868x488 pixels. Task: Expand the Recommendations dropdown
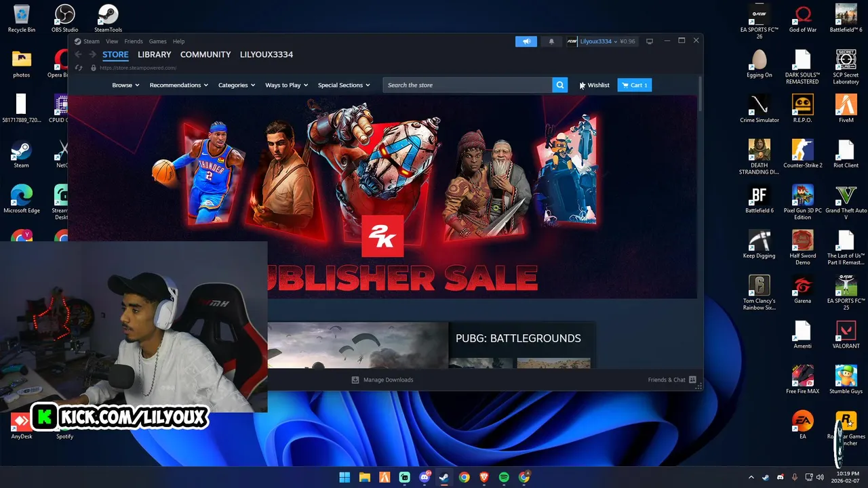pyautogui.click(x=179, y=85)
